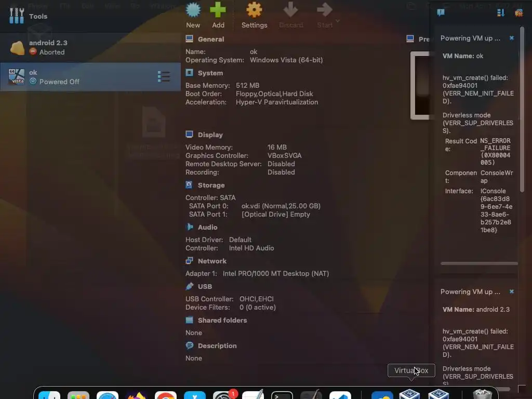Image resolution: width=532 pixels, height=399 pixels.
Task: Click 'Intel PRO/1000 MT Desktop (NAT)' adapter value
Action: [x=276, y=273]
